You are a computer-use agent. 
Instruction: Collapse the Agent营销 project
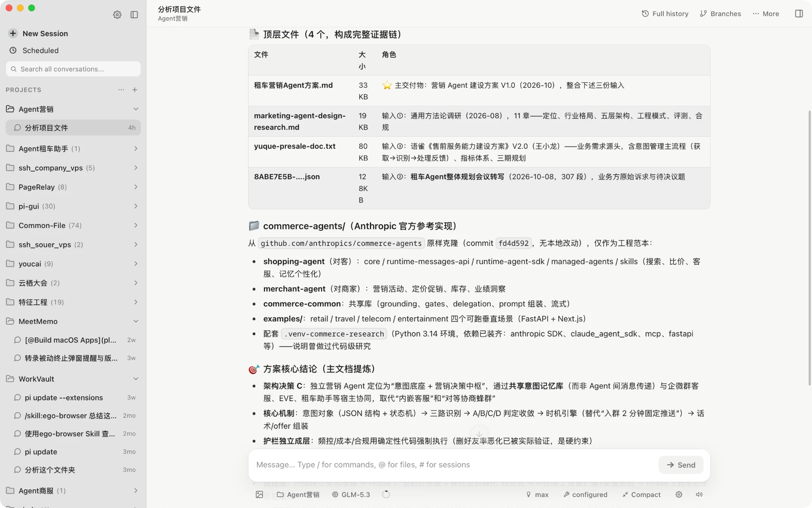[x=136, y=109]
